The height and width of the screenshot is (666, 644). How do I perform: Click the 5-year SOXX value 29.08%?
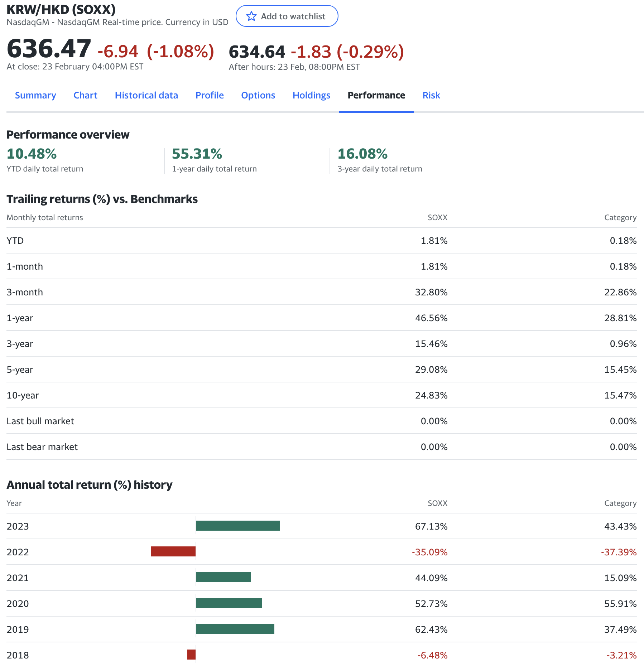[x=431, y=370]
